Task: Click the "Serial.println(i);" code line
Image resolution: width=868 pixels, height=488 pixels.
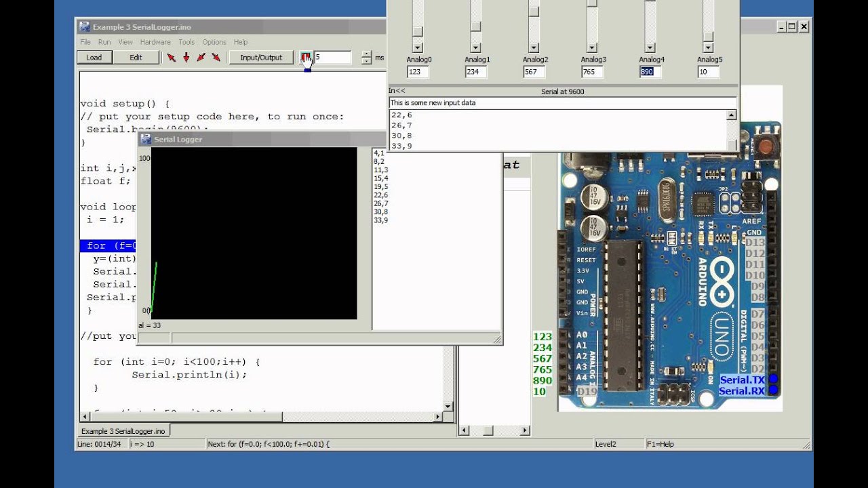Action: 189,374
